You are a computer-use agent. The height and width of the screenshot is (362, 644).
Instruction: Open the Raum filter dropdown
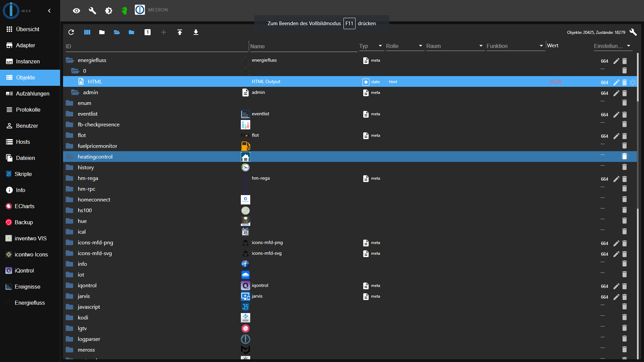(455, 46)
